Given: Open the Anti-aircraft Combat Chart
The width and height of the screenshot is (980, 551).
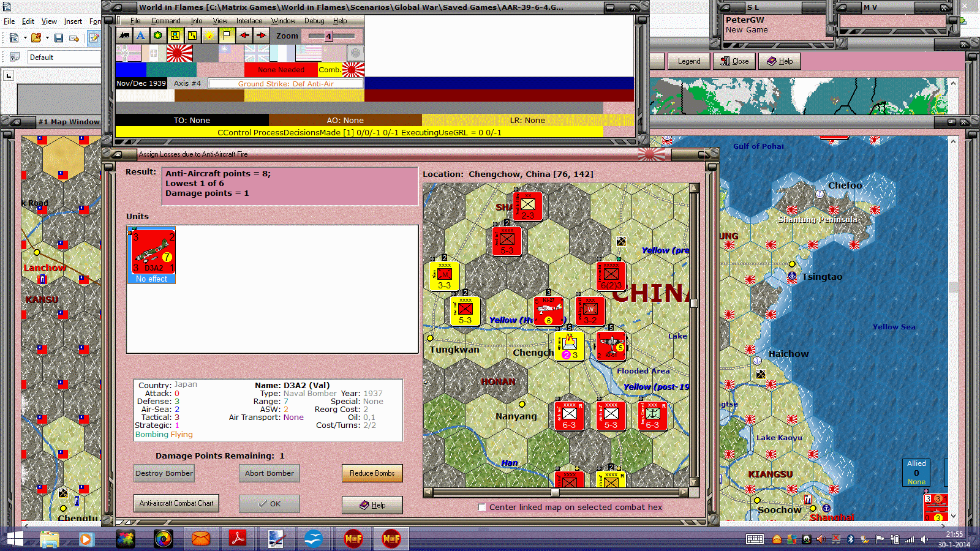Looking at the screenshot, I should click(x=176, y=503).
